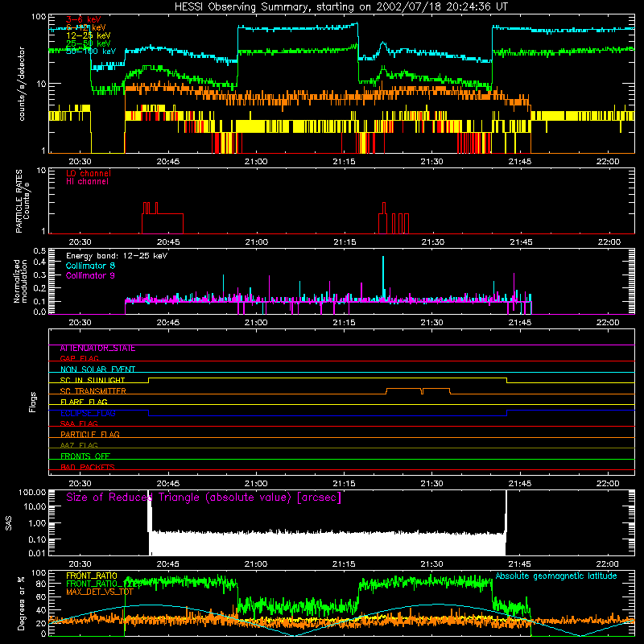Click the FRONTS_OFF flag label
Viewport: 644px width, 644px height.
85,456
